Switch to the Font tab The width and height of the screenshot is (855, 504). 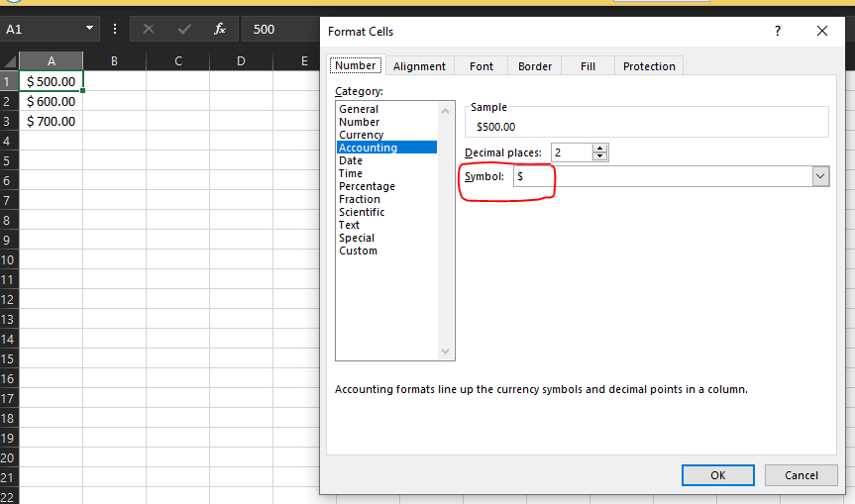pos(481,66)
